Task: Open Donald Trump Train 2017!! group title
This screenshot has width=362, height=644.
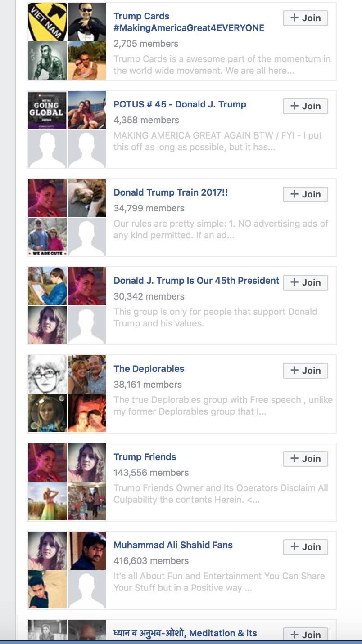Action: click(x=171, y=192)
